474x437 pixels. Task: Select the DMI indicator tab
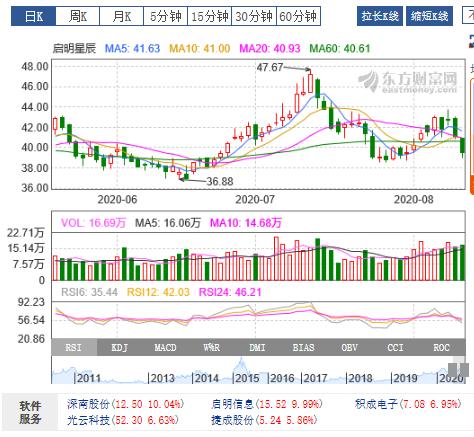257,347
